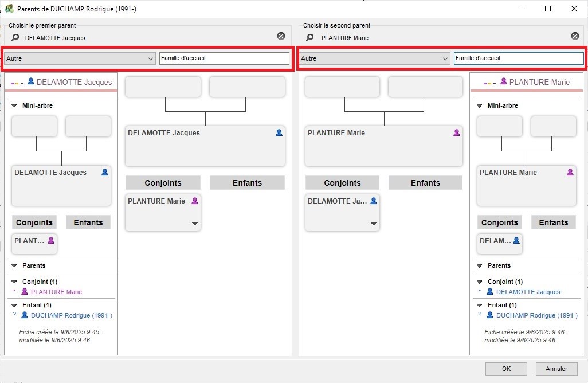
Task: Collapse the left Conjoint (1) section
Action: (14, 282)
